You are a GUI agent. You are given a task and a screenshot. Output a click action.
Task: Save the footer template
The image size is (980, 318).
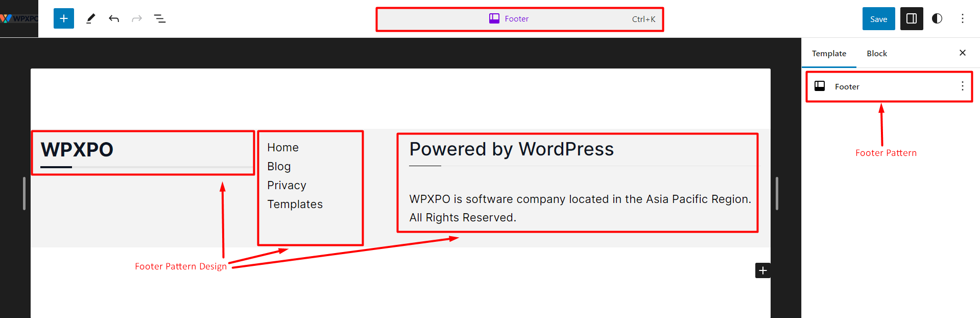point(878,19)
